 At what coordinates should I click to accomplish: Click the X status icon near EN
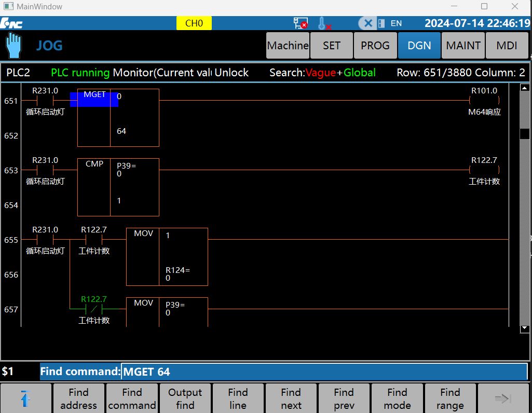click(x=367, y=23)
